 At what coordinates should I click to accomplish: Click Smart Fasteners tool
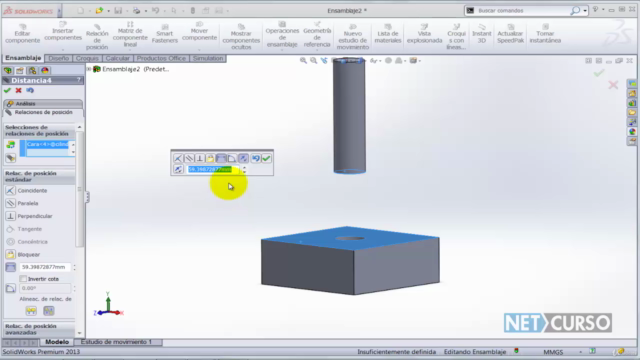165,34
